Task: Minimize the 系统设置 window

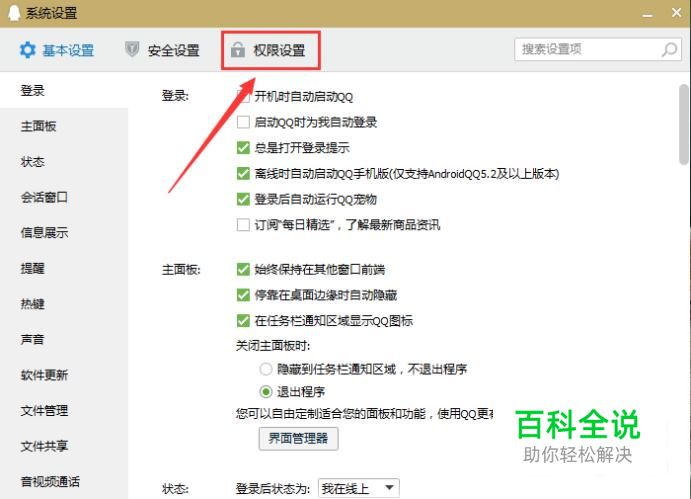Action: click(x=647, y=14)
